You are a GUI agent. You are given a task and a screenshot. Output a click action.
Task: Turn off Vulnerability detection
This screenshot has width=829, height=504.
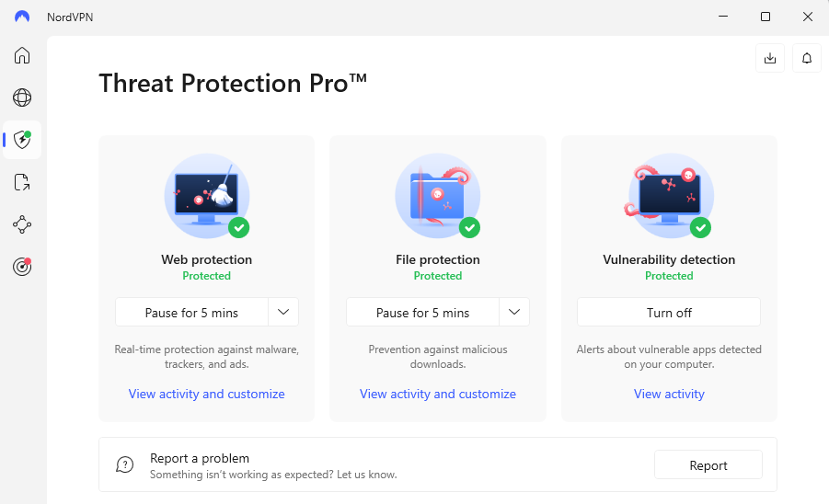click(x=669, y=313)
